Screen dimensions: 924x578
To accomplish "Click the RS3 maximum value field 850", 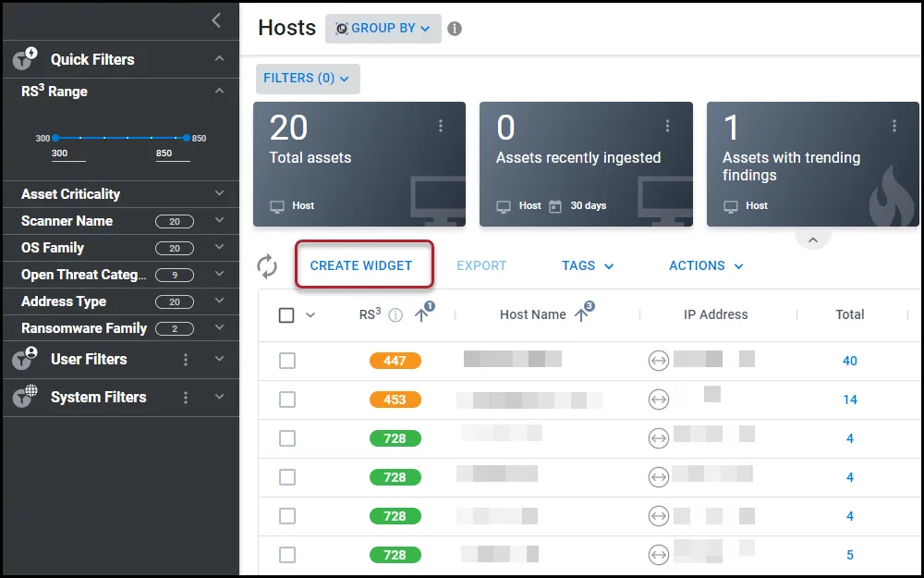I will tap(173, 154).
